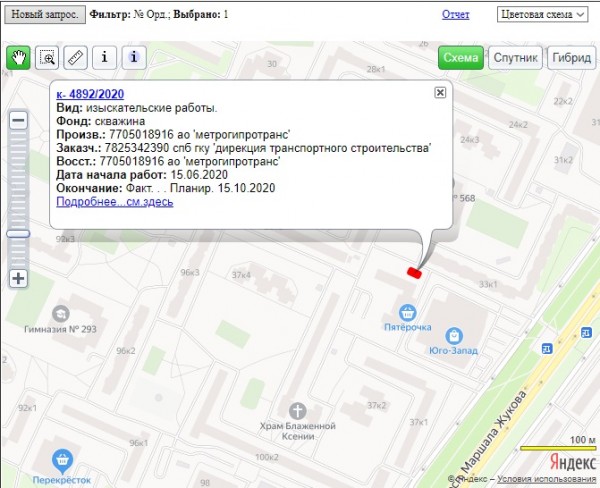Screen dimensions: 600x488
Task: Click the white-background info tool button
Action: [x=105, y=57]
